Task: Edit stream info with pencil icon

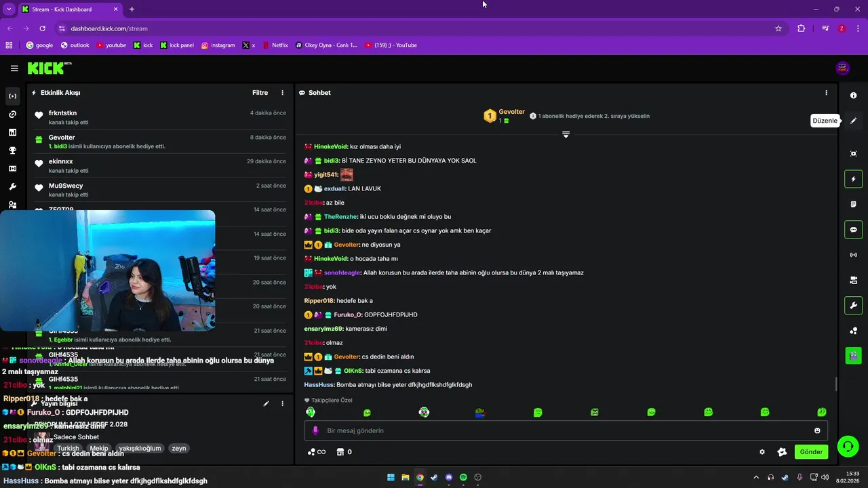Action: click(x=266, y=404)
